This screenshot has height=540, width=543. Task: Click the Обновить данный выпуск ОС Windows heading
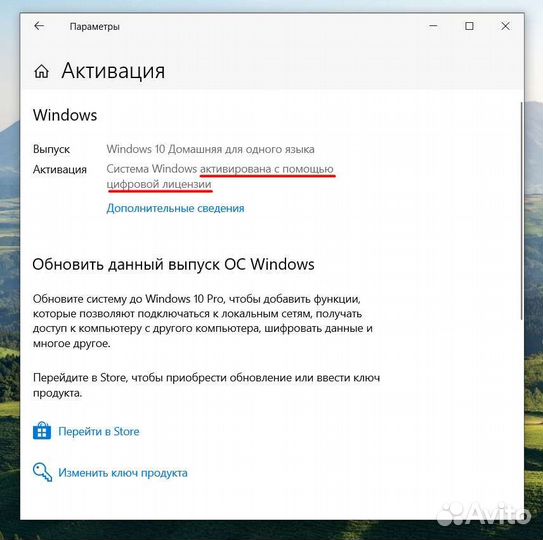point(173,264)
